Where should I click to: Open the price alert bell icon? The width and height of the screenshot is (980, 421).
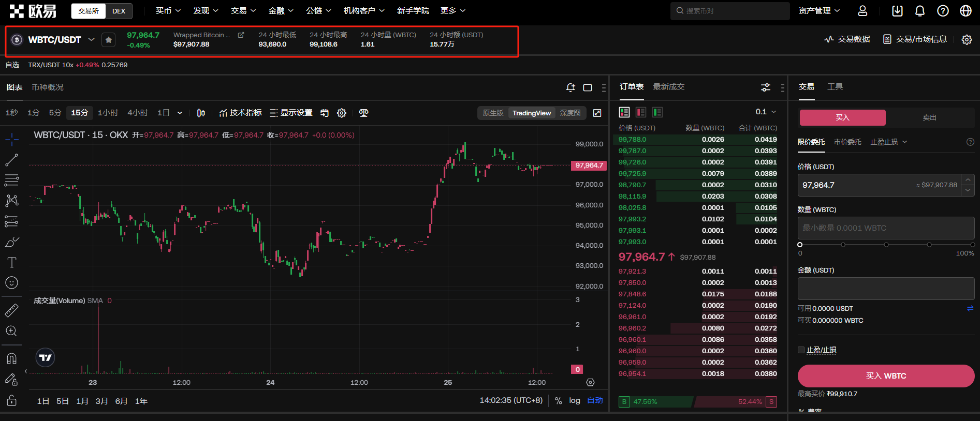pyautogui.click(x=571, y=87)
